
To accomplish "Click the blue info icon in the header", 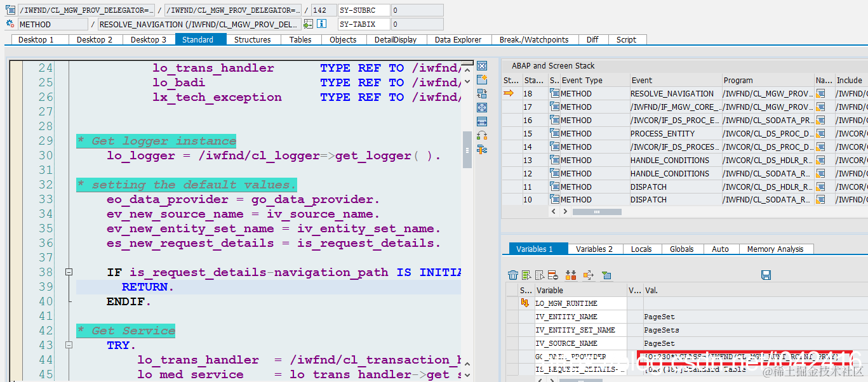I will pyautogui.click(x=322, y=24).
